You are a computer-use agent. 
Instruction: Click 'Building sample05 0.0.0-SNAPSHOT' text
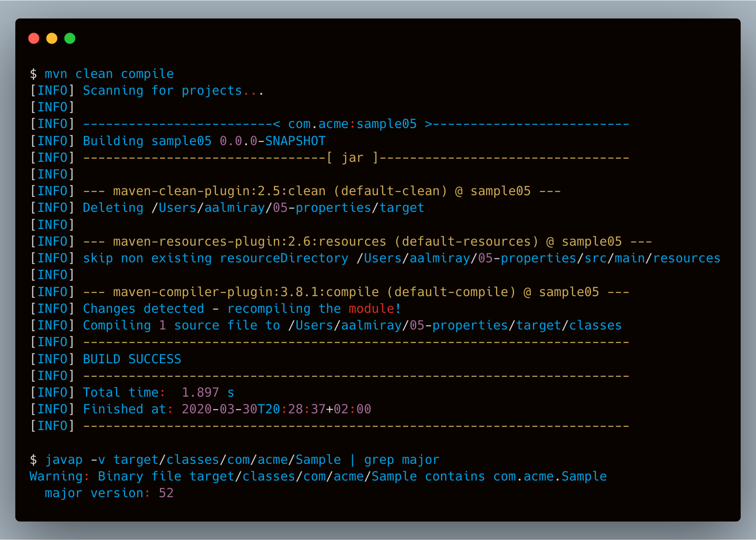(x=204, y=141)
